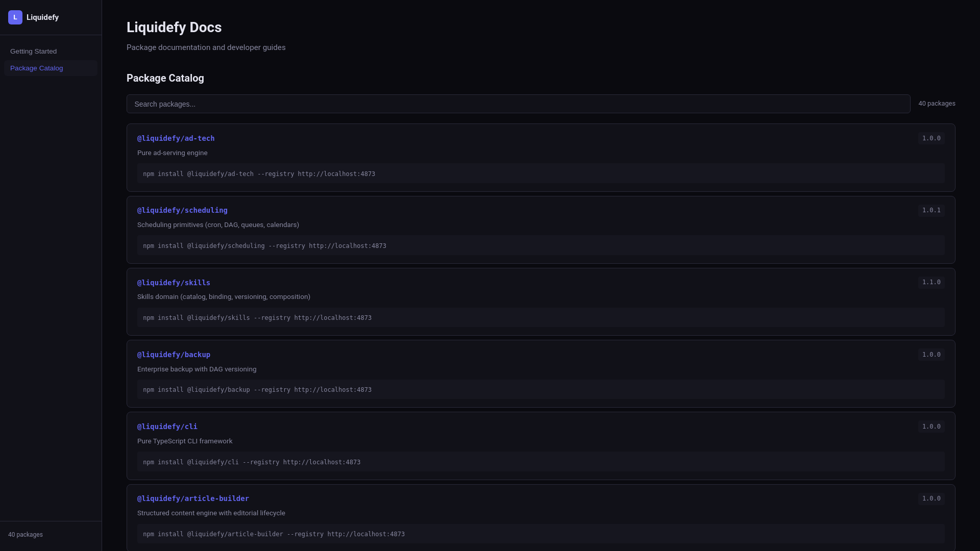
Task: Open the @liquidefy/backup package link
Action: coord(174,355)
